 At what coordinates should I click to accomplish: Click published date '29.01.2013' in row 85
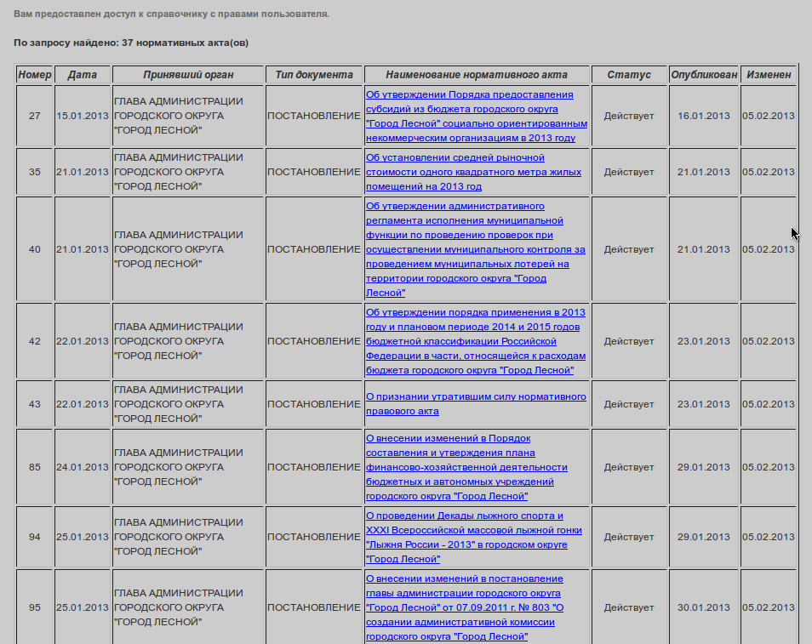click(704, 467)
